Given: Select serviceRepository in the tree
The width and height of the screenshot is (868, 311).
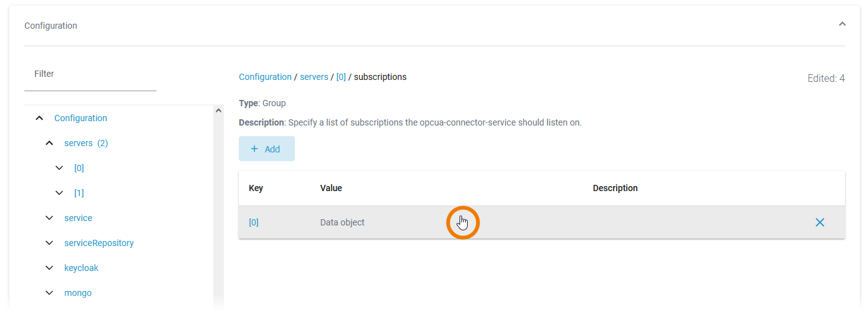Looking at the screenshot, I should click(x=99, y=243).
